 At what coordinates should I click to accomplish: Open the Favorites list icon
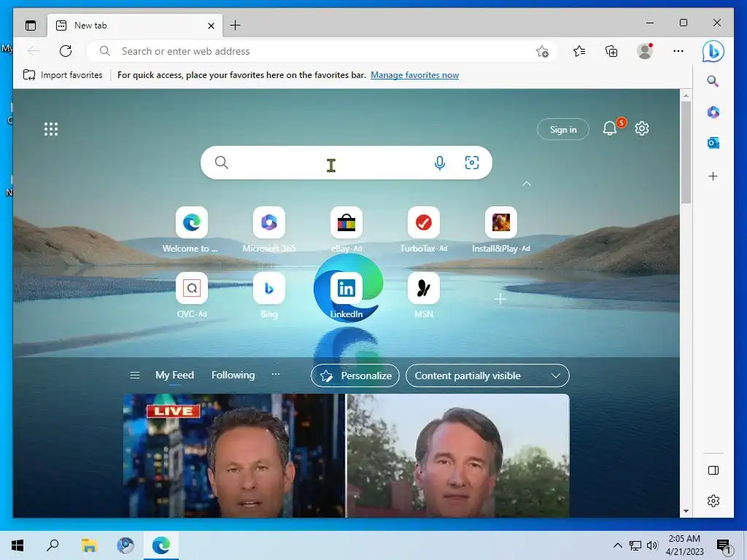578,51
